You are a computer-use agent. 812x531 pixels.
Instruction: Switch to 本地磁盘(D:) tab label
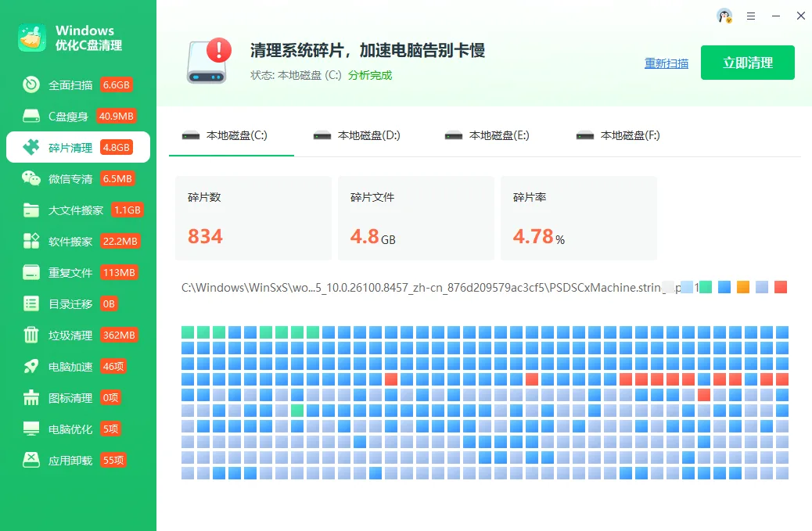point(368,135)
